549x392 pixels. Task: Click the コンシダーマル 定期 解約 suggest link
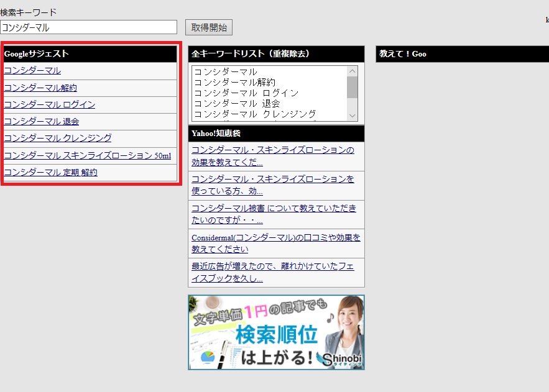(x=50, y=172)
